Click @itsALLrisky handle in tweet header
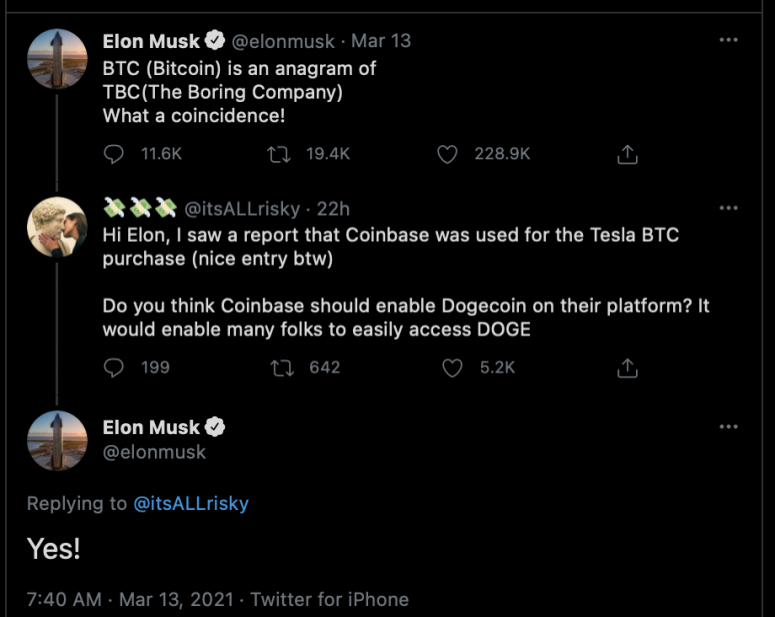 [x=241, y=208]
